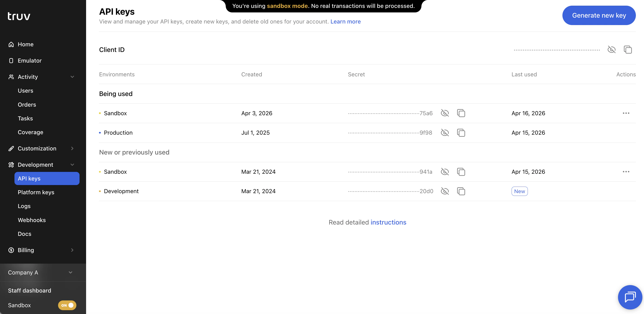Copy the Production secret key
Screen dimensions: 644x314
461,133
